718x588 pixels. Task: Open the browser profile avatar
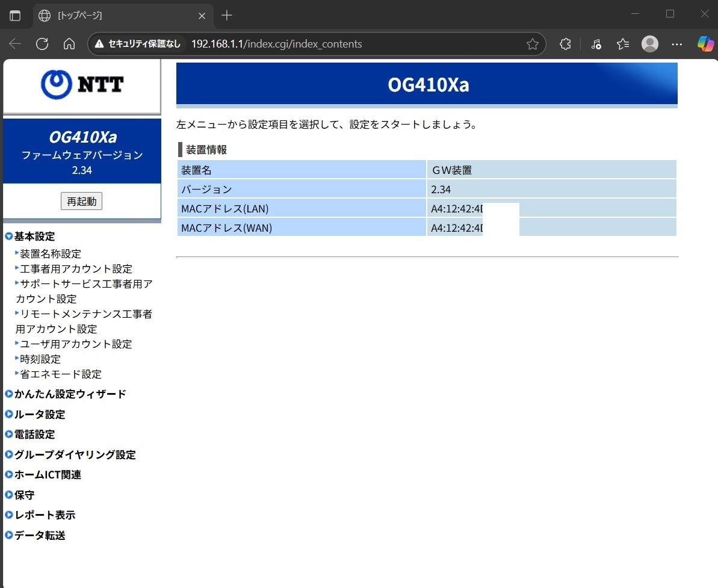pos(650,44)
